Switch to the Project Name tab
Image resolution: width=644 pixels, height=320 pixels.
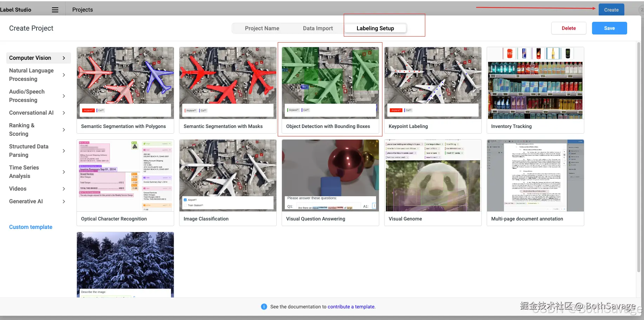[x=262, y=28]
